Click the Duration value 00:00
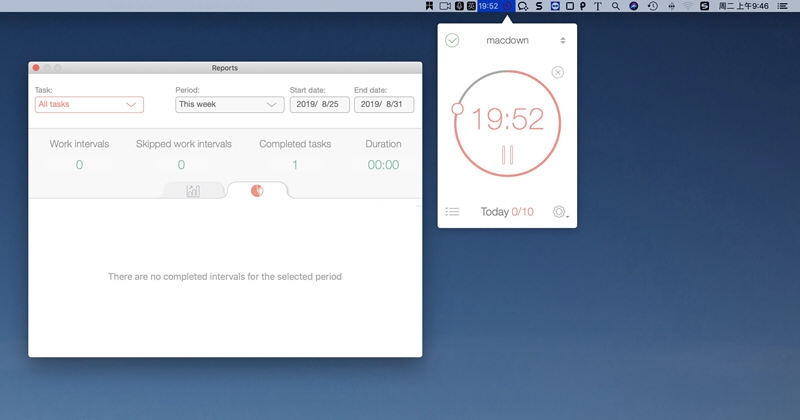Screen dimensions: 800x420 [383, 165]
